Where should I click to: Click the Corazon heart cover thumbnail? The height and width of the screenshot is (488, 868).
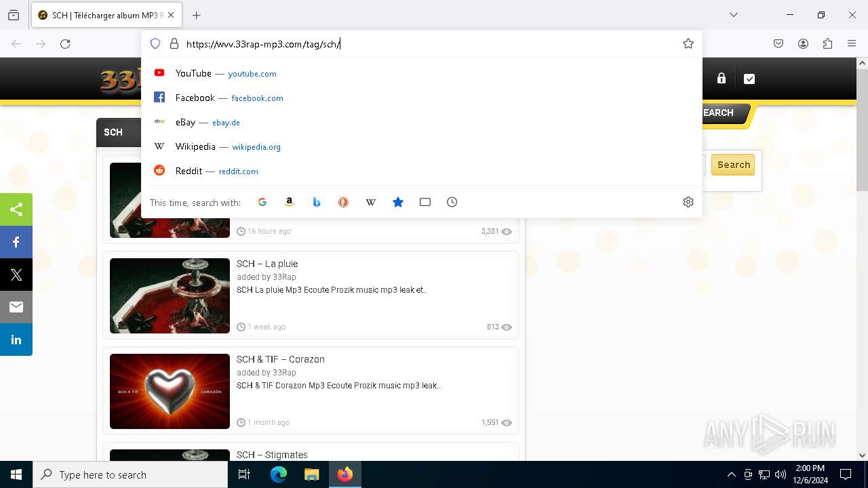pos(170,391)
